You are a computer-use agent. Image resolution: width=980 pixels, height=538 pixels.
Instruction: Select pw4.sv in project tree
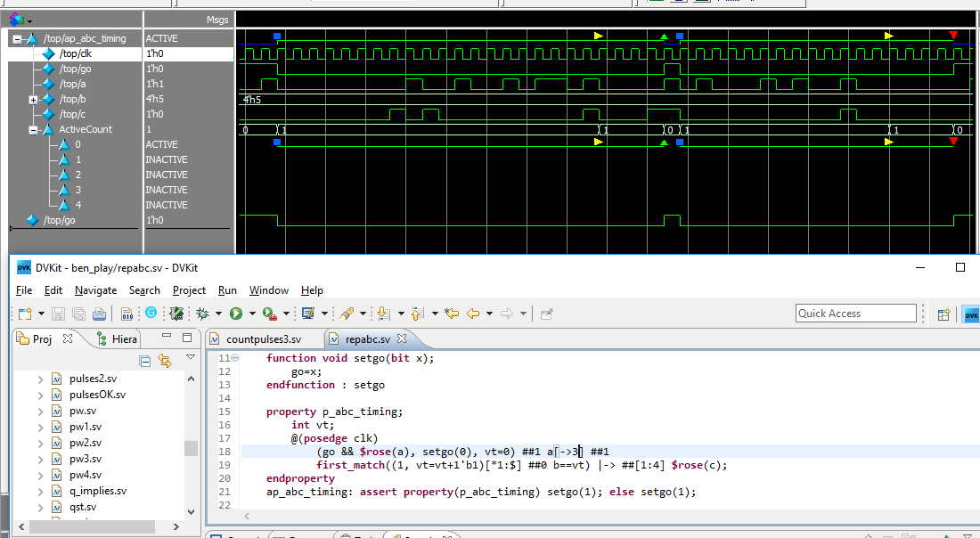85,475
